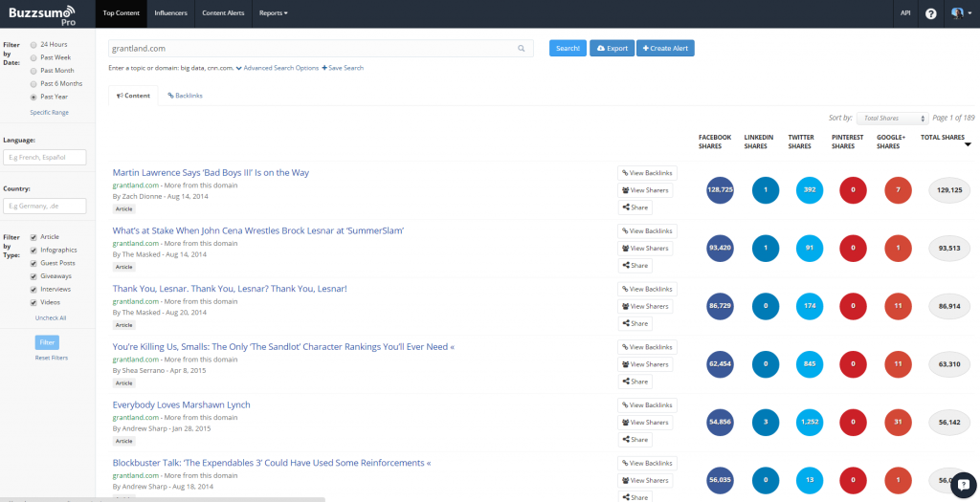Click the grantland.com search input field

point(321,48)
